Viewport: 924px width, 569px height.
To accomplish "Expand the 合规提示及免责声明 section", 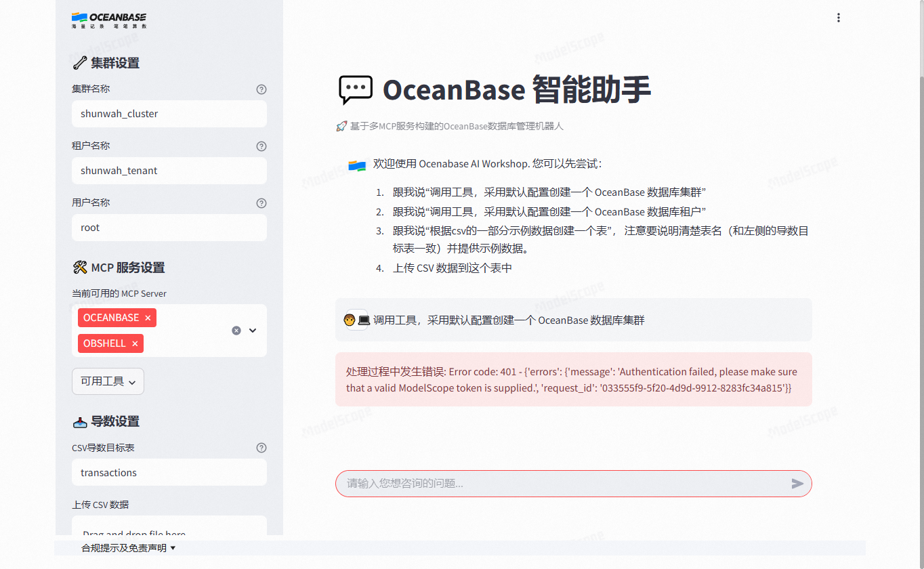I will tap(129, 548).
